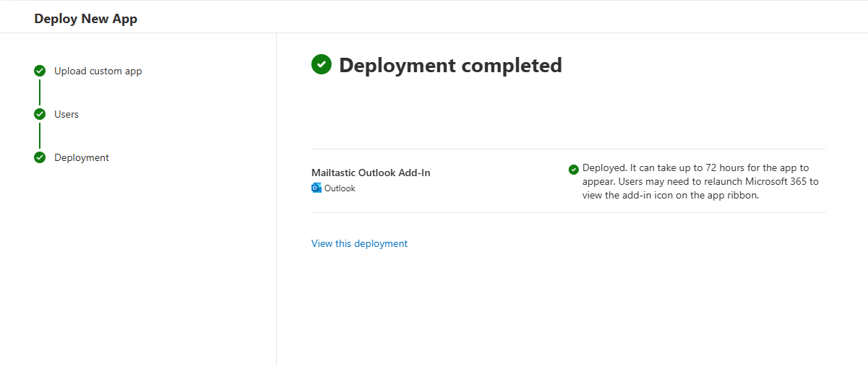868x366 pixels.
Task: Click the green check beside Upload custom app
Action: coord(40,71)
